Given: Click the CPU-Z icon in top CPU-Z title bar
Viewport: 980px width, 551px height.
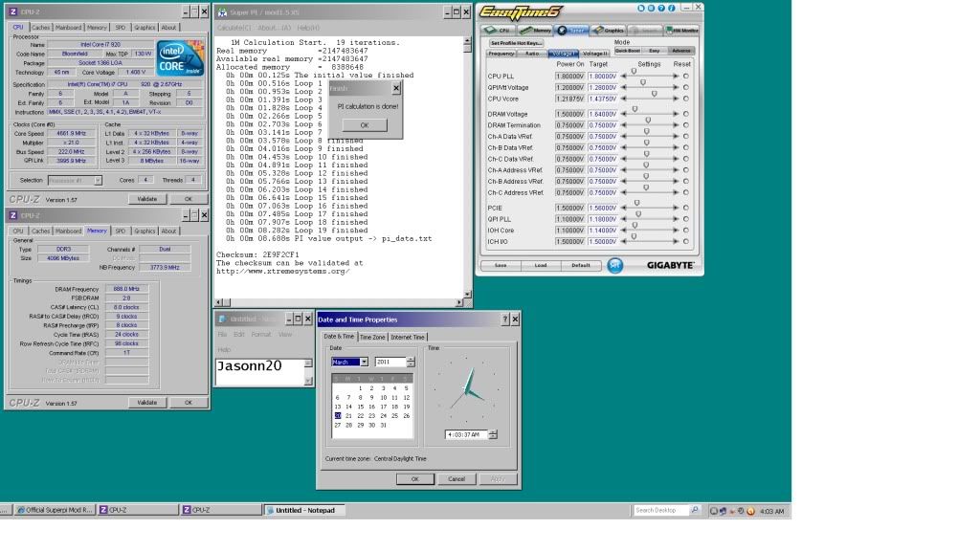Looking at the screenshot, I should pos(13,11).
